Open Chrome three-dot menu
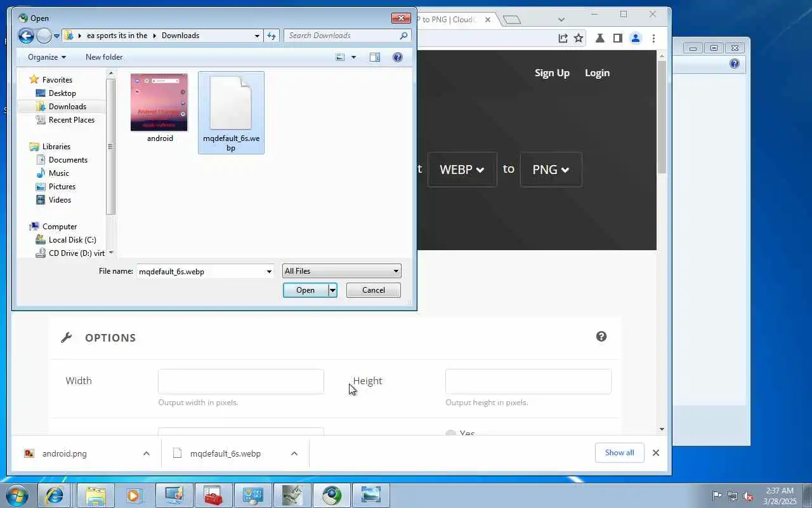Screen dimensions: 812x508 pos(653,38)
